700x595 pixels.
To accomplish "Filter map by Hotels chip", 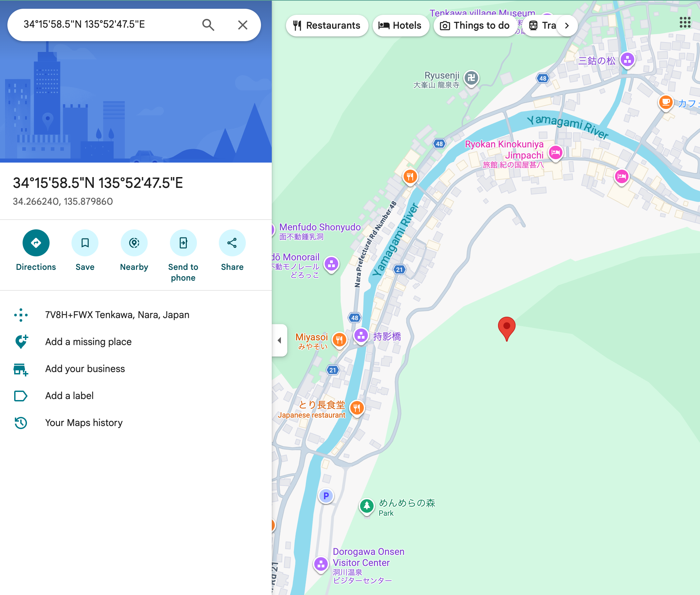I will tap(401, 26).
